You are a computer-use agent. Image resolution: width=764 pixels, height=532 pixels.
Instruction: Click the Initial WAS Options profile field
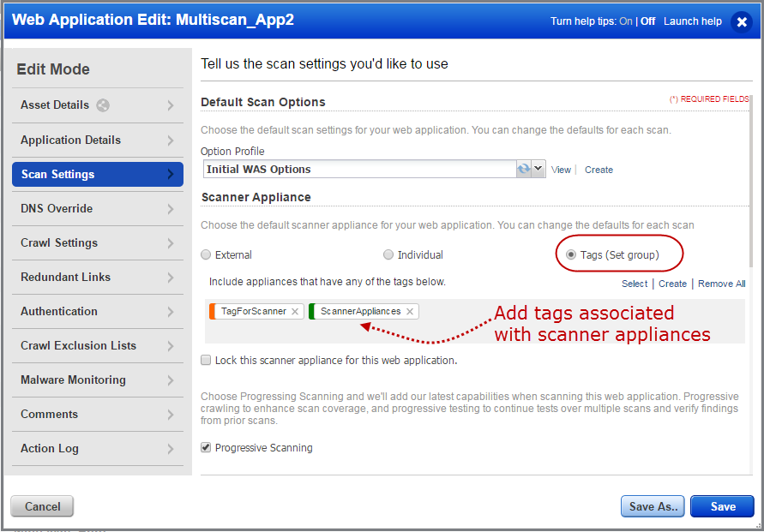(x=359, y=169)
